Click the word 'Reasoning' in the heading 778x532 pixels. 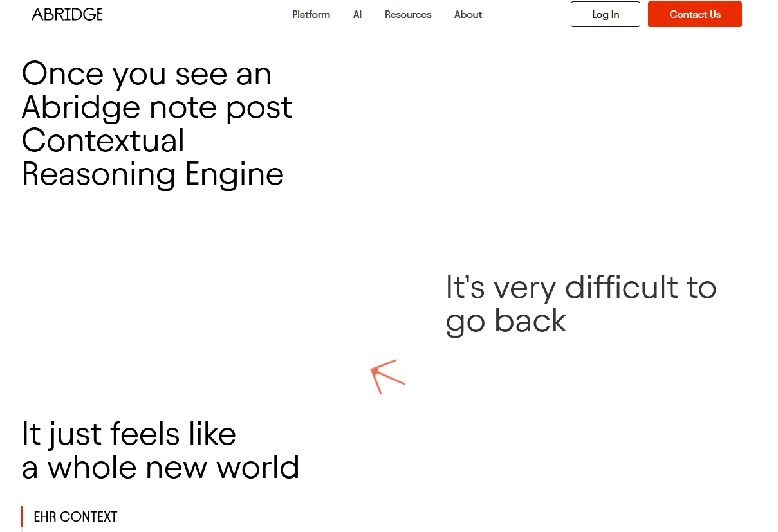pos(98,174)
